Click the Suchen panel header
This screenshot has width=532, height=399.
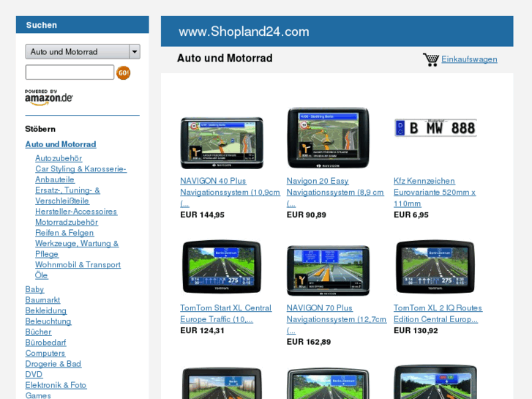[x=83, y=25]
